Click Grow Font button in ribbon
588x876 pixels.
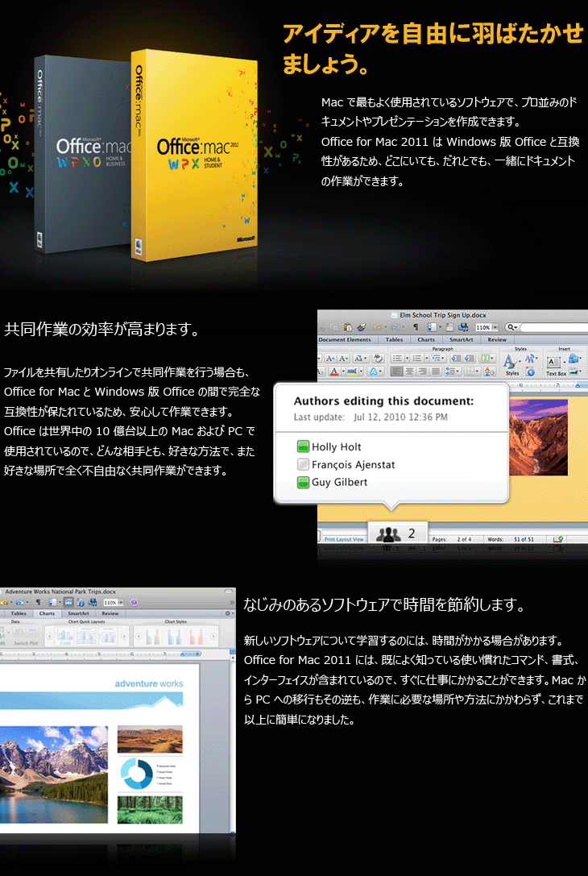(330, 358)
